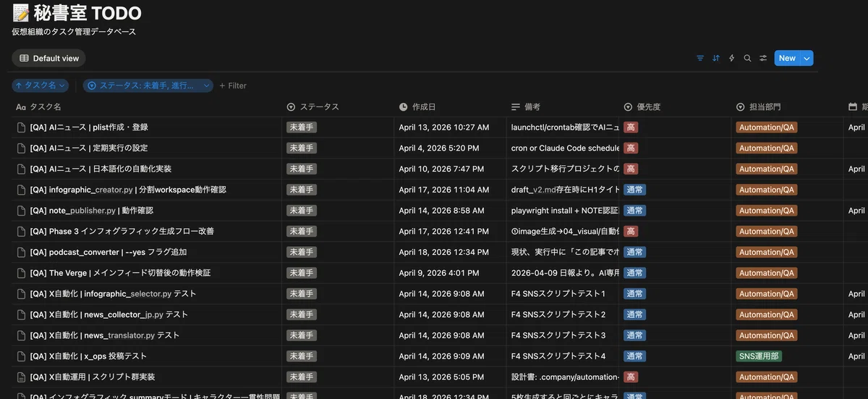Click the + Filter button
Image resolution: width=868 pixels, height=399 pixels.
[x=233, y=85]
